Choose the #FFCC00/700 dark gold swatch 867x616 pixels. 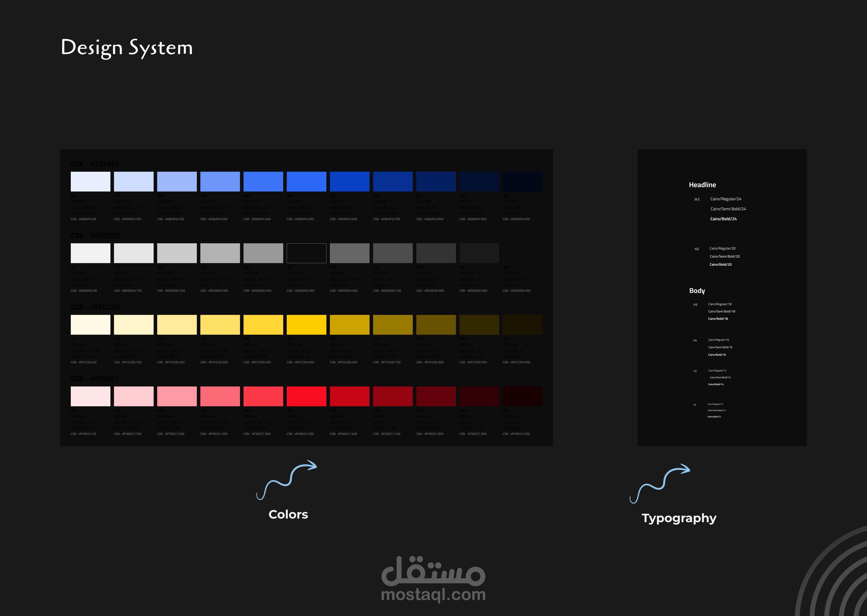[x=393, y=325]
